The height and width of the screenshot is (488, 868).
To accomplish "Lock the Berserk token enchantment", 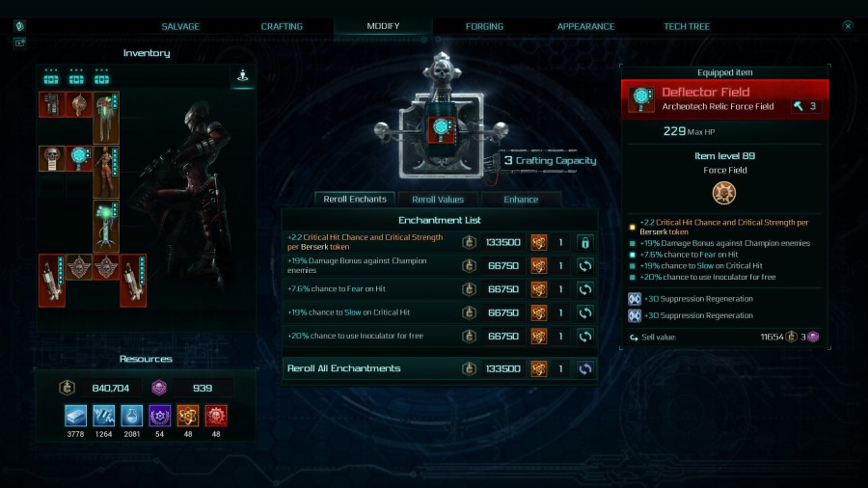I will click(584, 242).
